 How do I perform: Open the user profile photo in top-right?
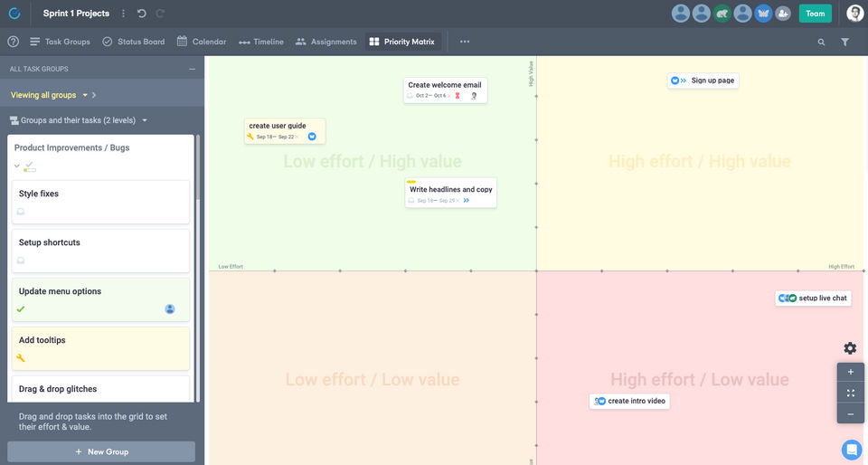855,14
